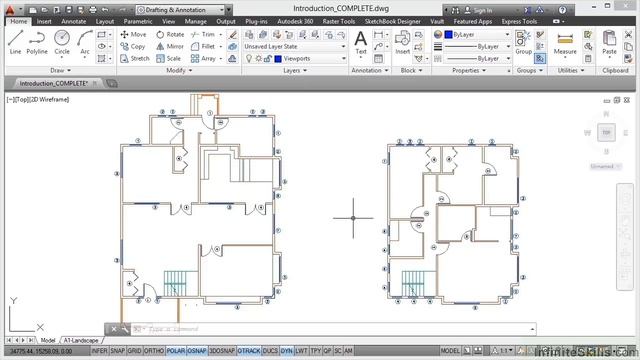The height and width of the screenshot is (360, 640).
Task: Expand the Properties panel
Action: point(469,70)
